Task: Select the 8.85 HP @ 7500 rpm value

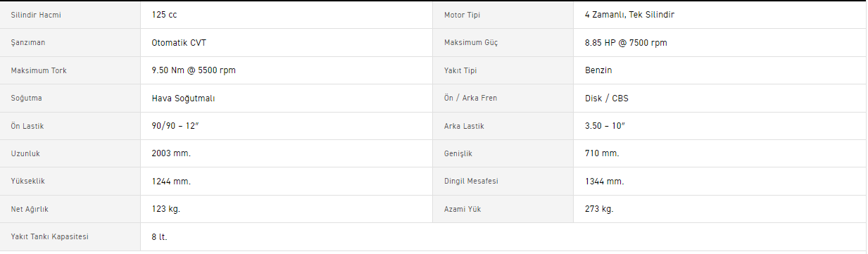Action: [x=626, y=43]
